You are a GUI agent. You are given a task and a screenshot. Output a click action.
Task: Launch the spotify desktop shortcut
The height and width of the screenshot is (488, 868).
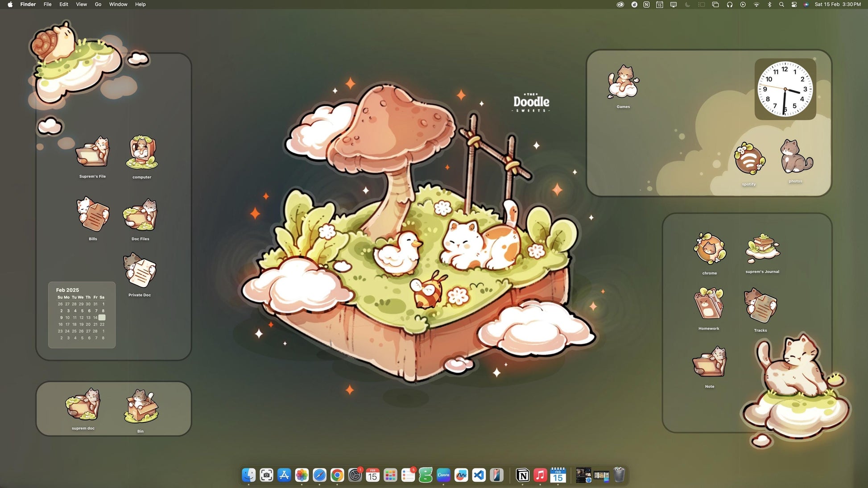coord(749,160)
